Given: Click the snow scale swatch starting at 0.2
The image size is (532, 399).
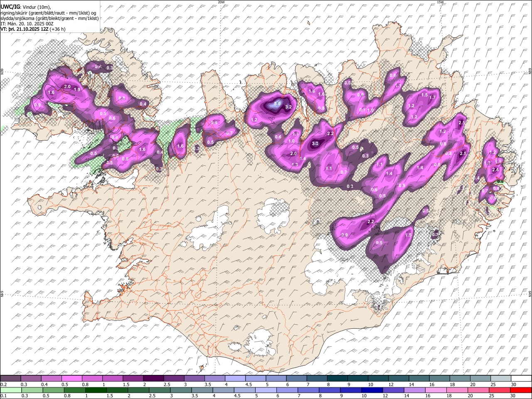Looking at the screenshot, I should tap(10, 379).
